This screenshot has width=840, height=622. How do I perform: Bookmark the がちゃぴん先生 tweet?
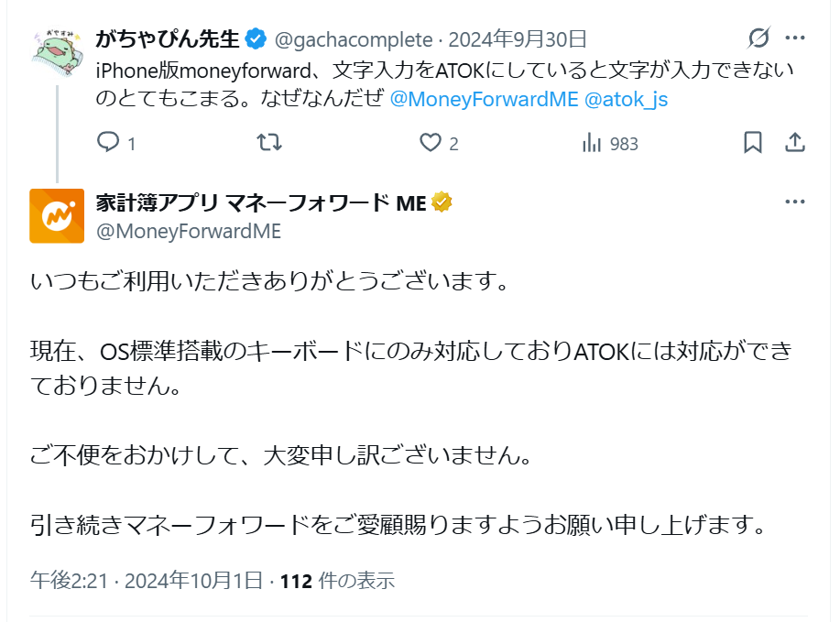click(x=752, y=143)
